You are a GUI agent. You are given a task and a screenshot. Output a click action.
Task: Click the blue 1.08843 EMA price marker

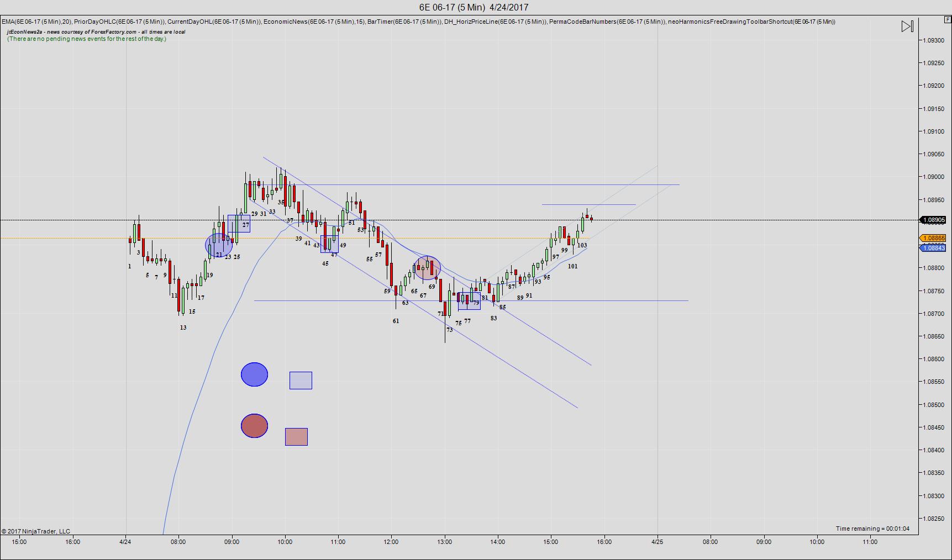click(933, 248)
